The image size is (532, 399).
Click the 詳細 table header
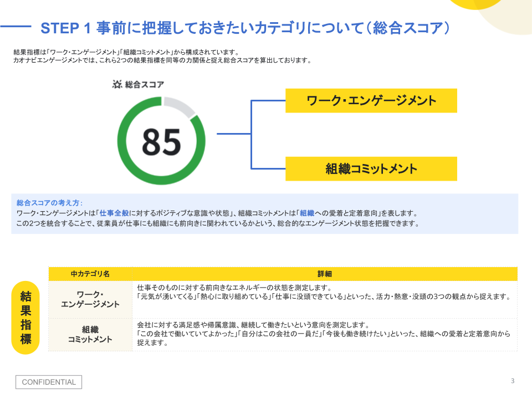(x=325, y=274)
